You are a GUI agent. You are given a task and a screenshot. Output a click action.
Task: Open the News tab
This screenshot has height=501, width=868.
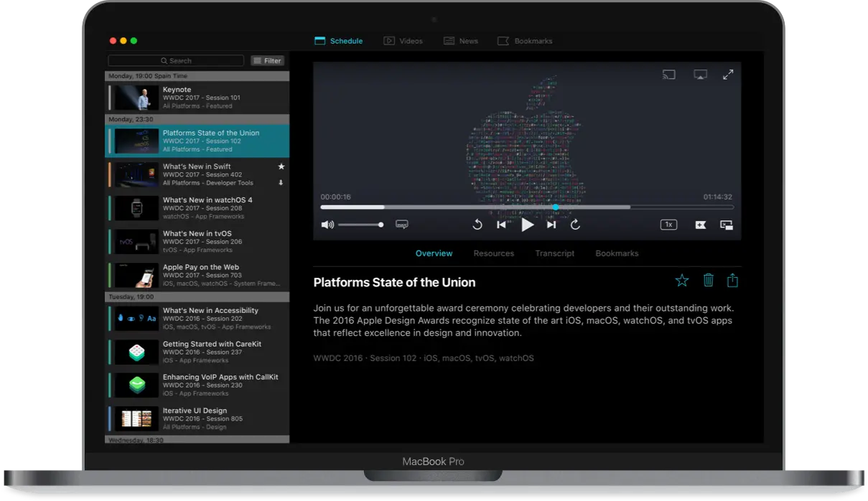(x=460, y=41)
